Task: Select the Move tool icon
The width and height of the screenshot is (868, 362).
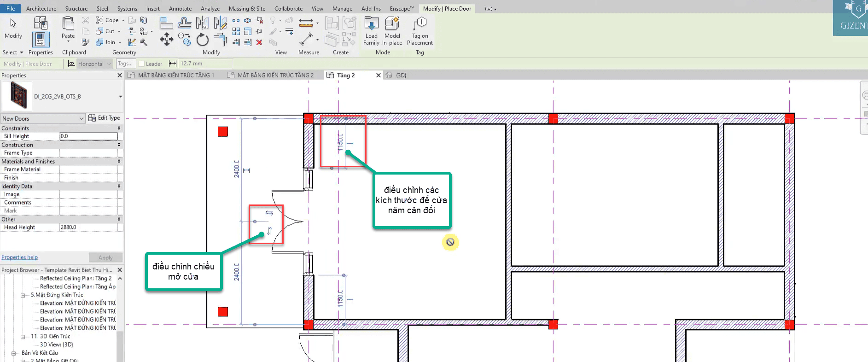Action: (166, 40)
